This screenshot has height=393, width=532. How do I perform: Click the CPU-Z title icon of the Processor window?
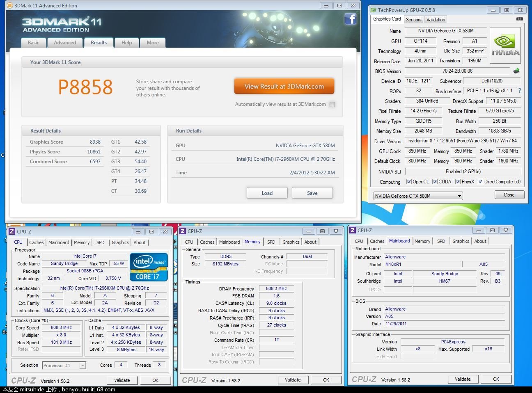(12, 231)
